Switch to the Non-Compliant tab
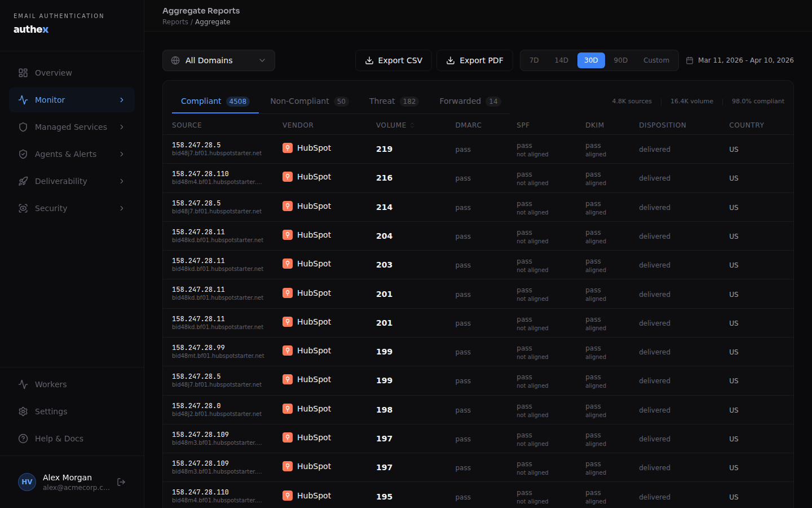 pos(310,101)
